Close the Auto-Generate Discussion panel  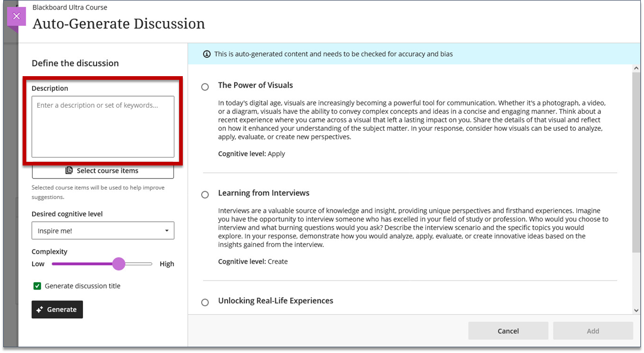coord(16,16)
